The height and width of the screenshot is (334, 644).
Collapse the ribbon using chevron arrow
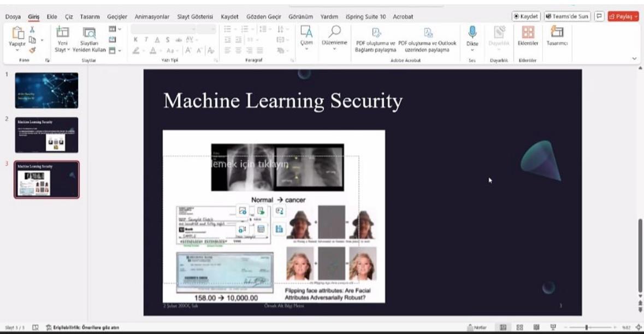click(634, 58)
